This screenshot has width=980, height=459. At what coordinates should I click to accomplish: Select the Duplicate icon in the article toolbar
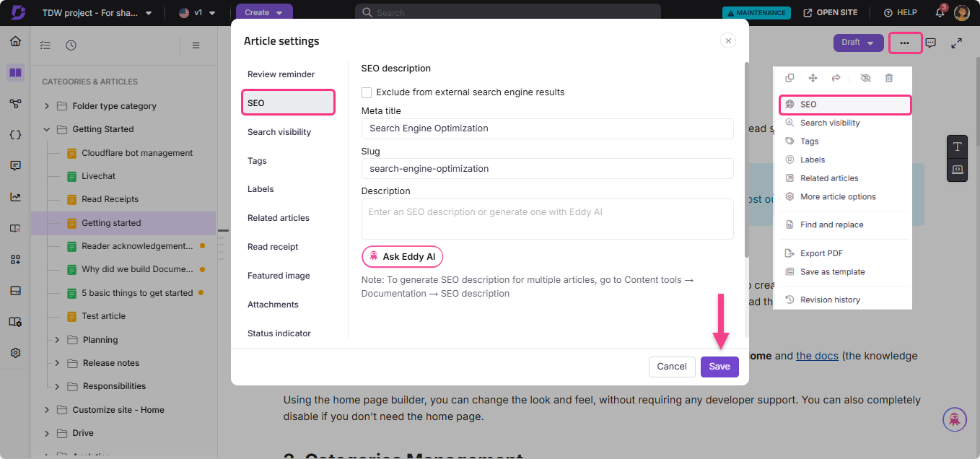pos(789,78)
